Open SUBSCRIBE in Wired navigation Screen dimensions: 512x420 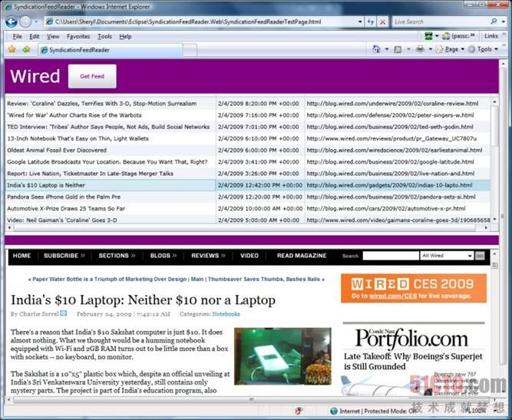coord(64,256)
